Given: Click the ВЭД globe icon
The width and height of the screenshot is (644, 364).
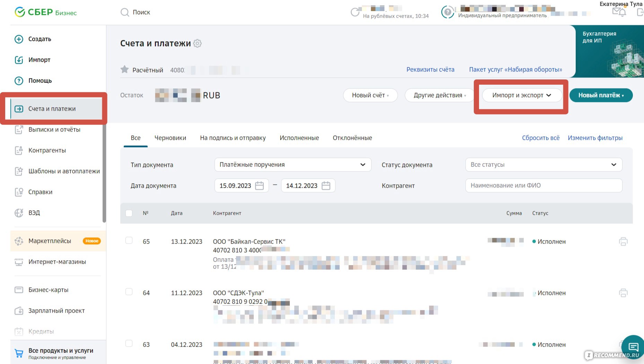Looking at the screenshot, I should (x=19, y=213).
